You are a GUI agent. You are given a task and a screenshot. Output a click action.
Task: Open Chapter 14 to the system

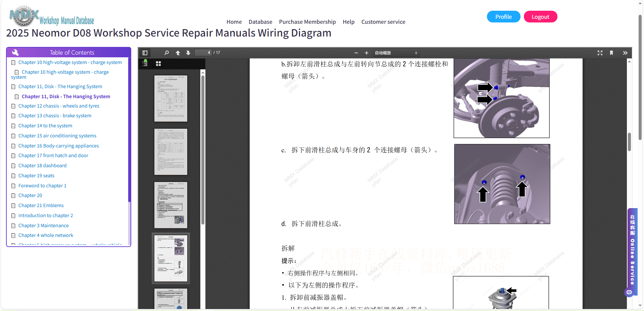click(45, 126)
